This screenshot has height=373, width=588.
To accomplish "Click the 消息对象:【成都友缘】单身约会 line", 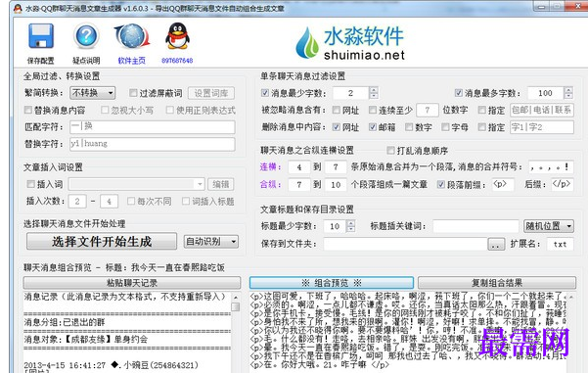I will [x=86, y=340].
